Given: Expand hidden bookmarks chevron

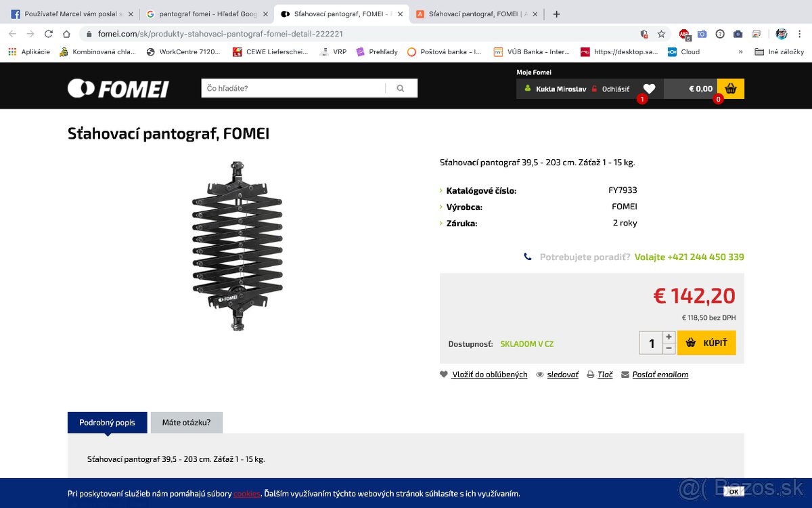Looking at the screenshot, I should [740, 51].
